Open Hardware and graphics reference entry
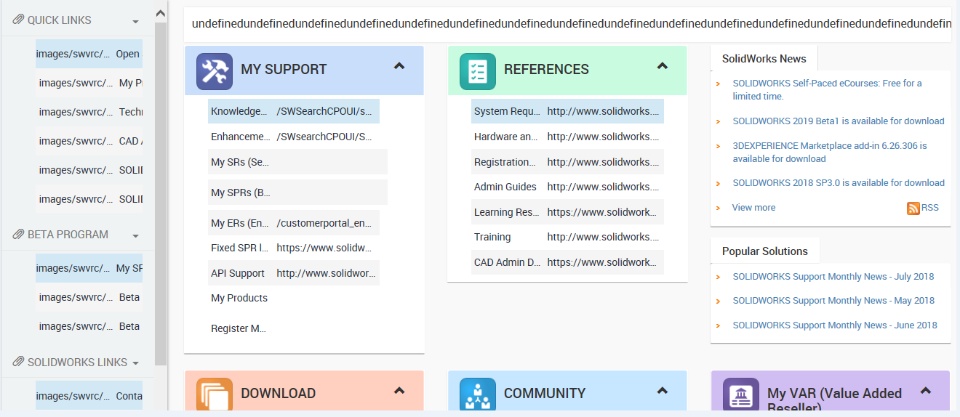Viewport: 960px width, 417px height. [568, 137]
